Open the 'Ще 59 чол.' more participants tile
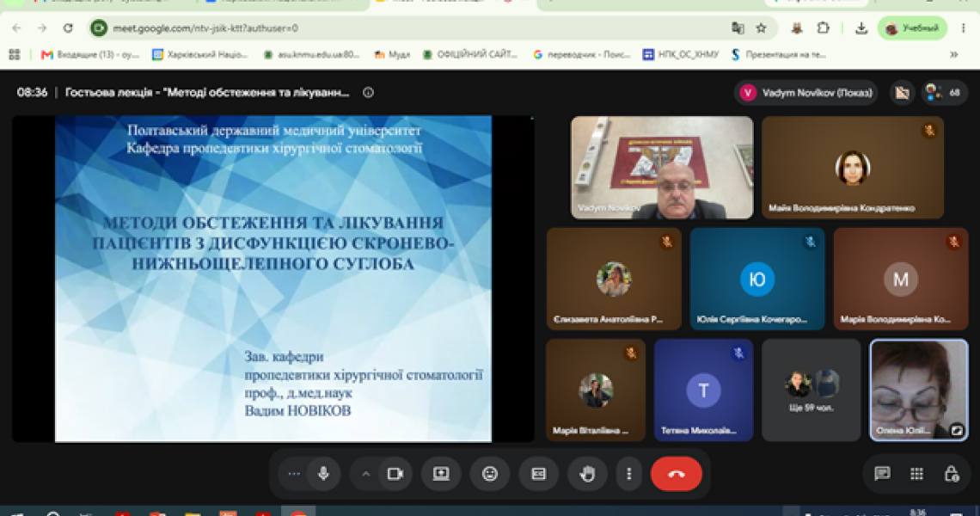The height and width of the screenshot is (516, 980). click(x=812, y=390)
